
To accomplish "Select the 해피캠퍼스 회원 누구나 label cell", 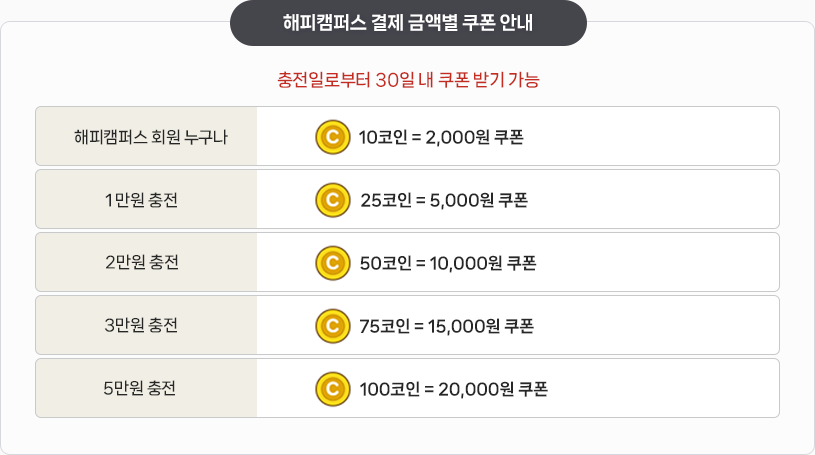I will (146, 136).
